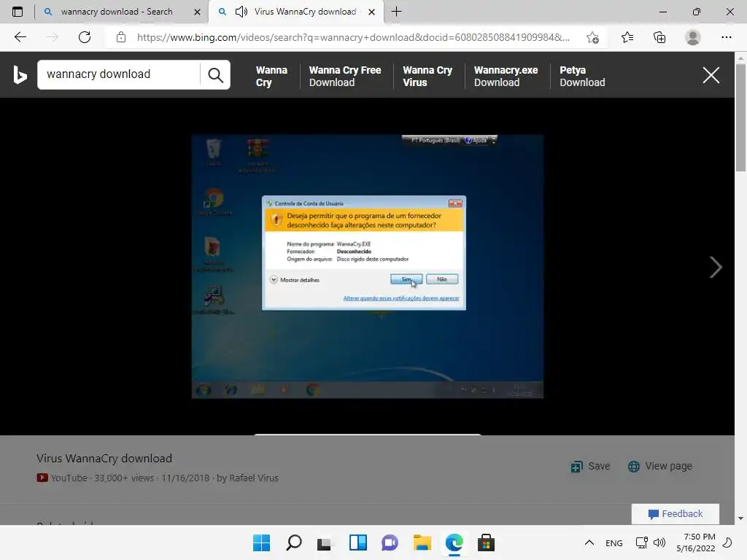The height and width of the screenshot is (560, 747).
Task: Open the Windows Start menu
Action: (x=261, y=542)
